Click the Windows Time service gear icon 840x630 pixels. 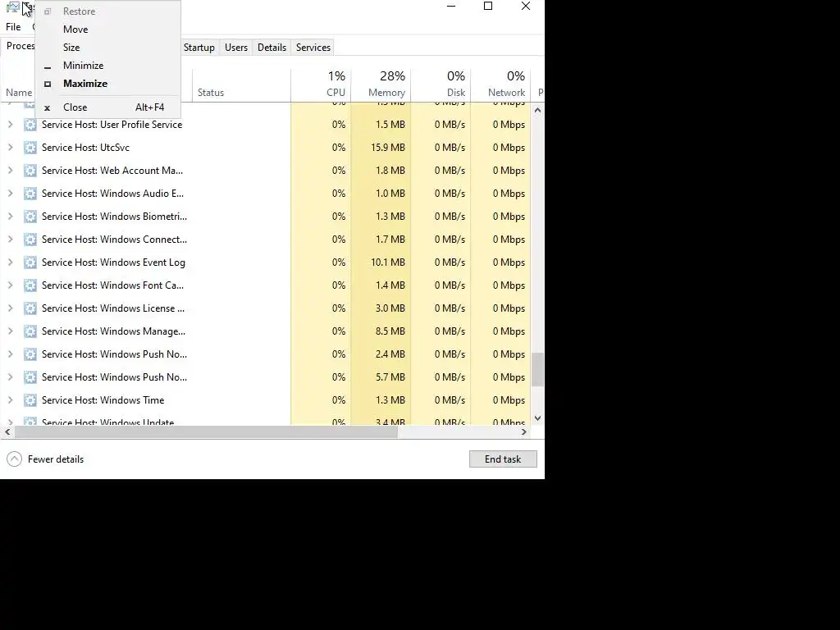pos(30,401)
